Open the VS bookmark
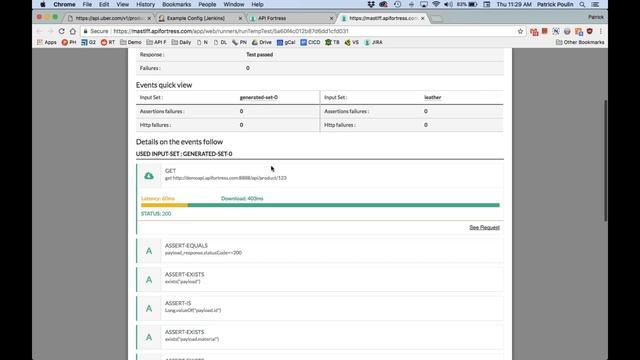The width and height of the screenshot is (640, 360). 351,42
